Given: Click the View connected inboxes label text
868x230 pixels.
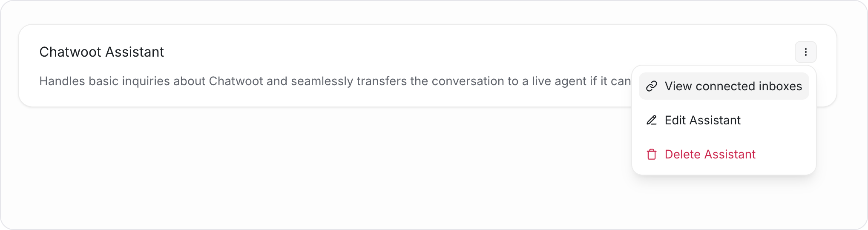Looking at the screenshot, I should [x=733, y=86].
